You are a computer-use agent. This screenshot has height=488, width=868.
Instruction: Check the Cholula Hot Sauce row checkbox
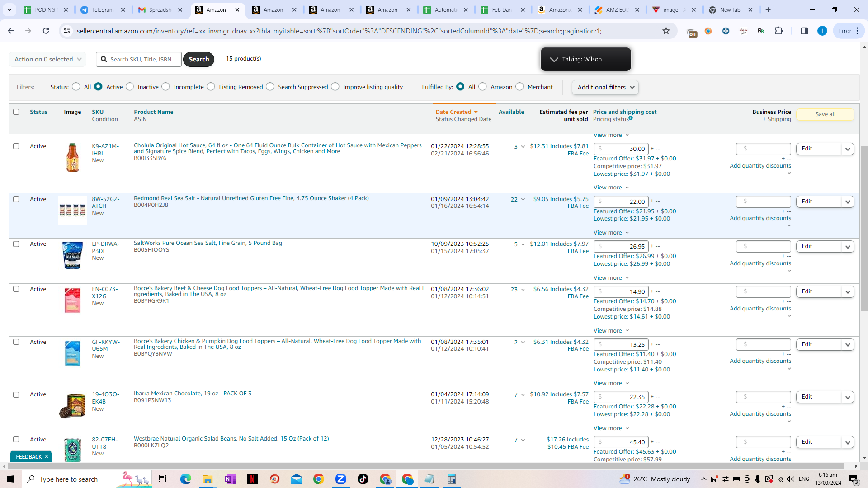pyautogui.click(x=16, y=146)
